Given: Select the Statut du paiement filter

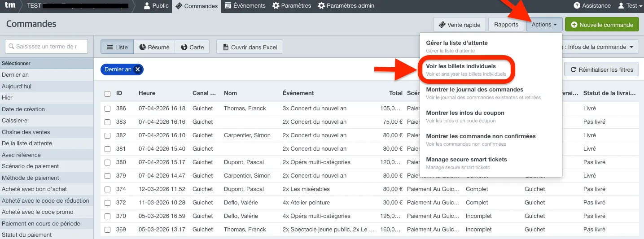Looking at the screenshot, I should pos(47,235).
